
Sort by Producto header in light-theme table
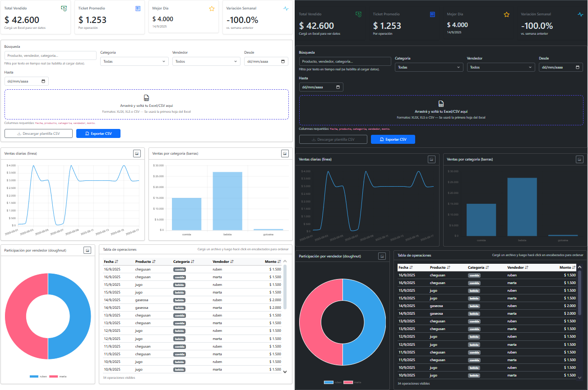(x=145, y=262)
